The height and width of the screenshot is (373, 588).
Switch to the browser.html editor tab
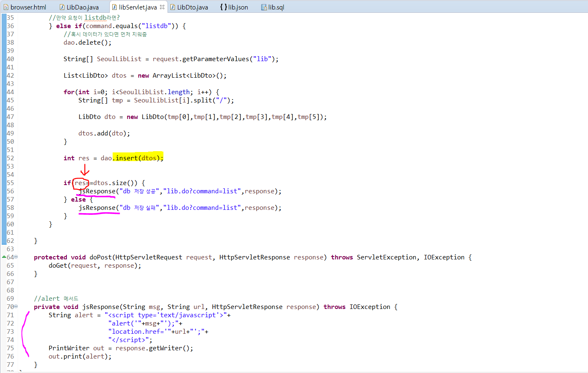tap(25, 7)
